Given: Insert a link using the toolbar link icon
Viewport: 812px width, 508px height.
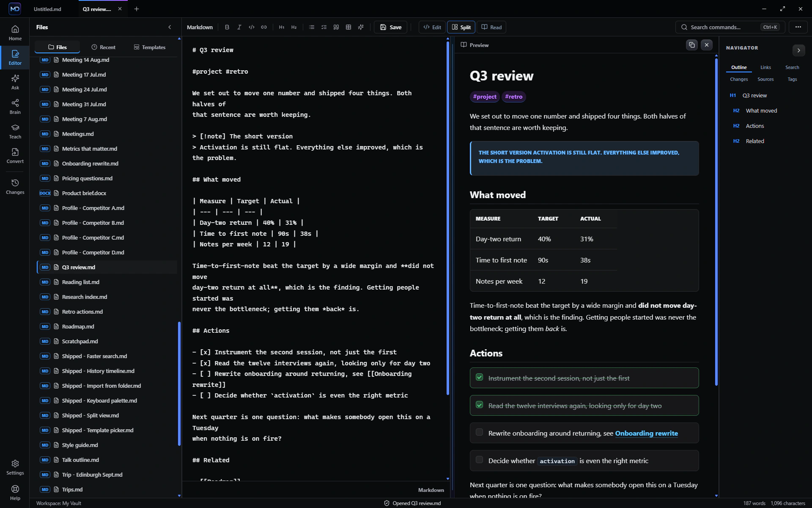Looking at the screenshot, I should click(x=264, y=27).
